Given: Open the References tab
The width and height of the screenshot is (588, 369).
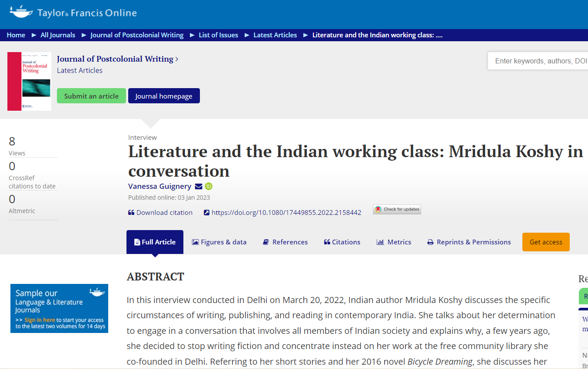Looking at the screenshot, I should (285, 242).
